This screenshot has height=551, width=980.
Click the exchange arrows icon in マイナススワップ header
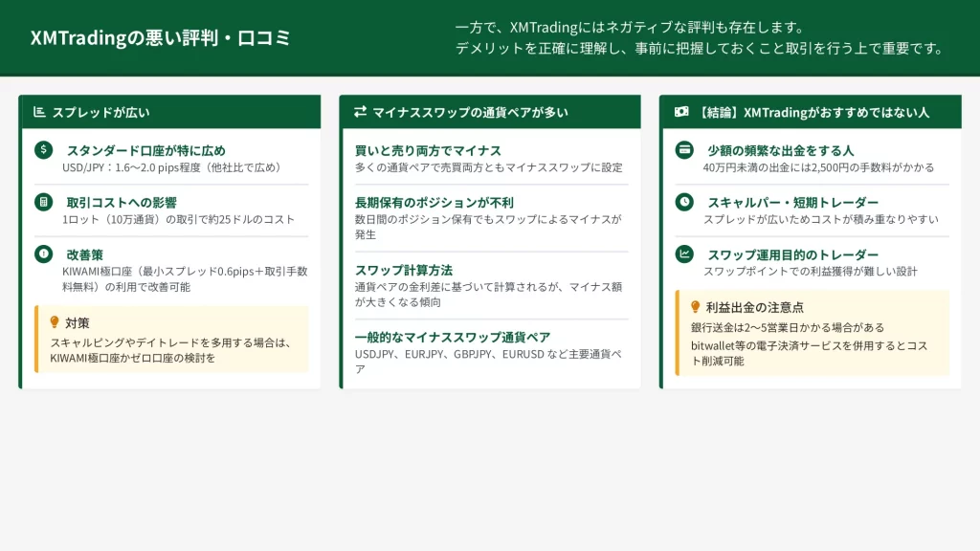[360, 112]
